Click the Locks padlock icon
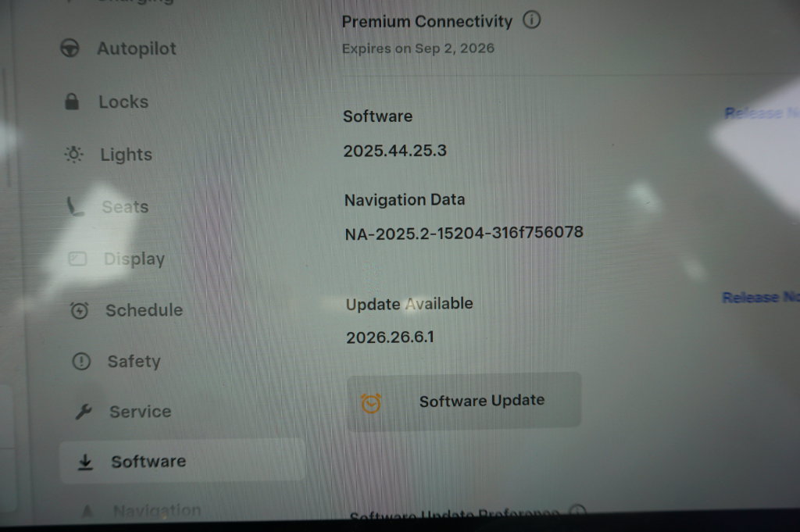This screenshot has width=800, height=532. pyautogui.click(x=72, y=102)
